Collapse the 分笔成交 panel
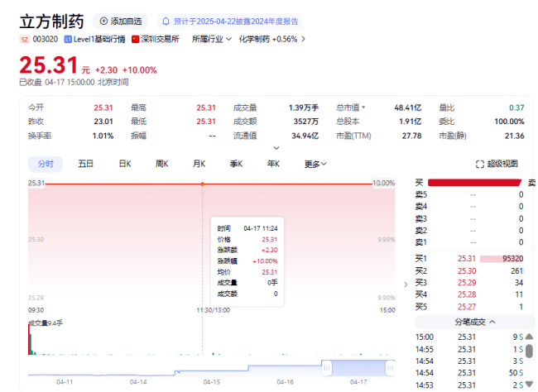Image resolution: width=538 pixels, height=392 pixels. (475, 322)
